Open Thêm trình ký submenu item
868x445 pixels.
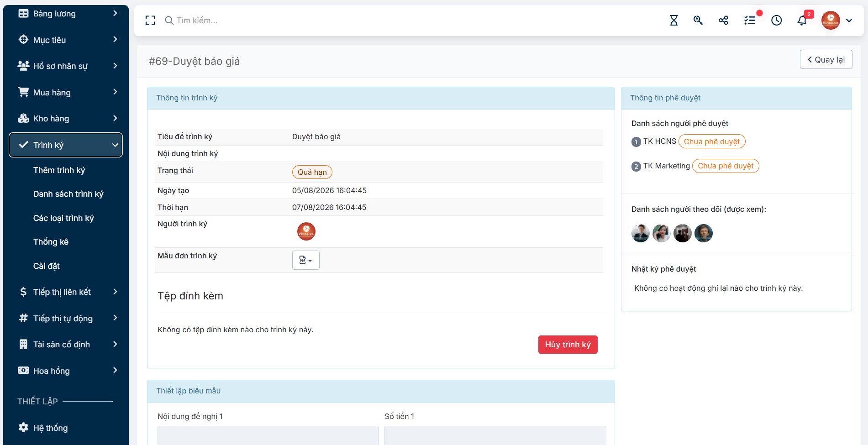click(x=59, y=170)
